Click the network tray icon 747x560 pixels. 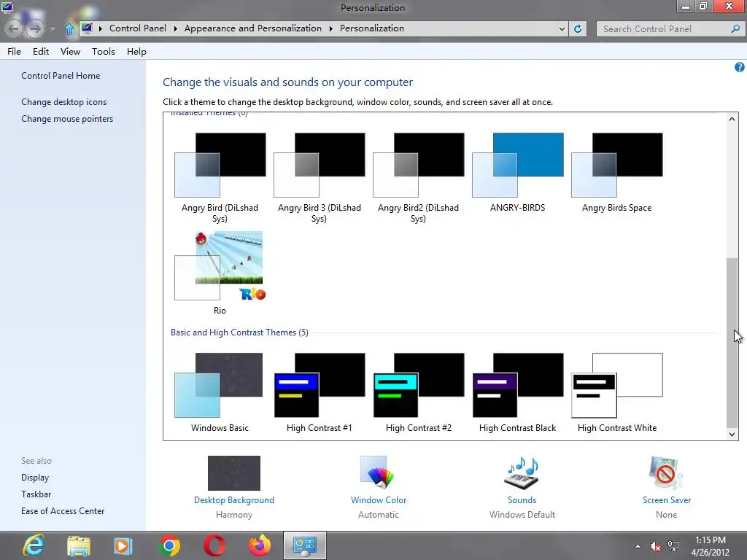pos(673,546)
